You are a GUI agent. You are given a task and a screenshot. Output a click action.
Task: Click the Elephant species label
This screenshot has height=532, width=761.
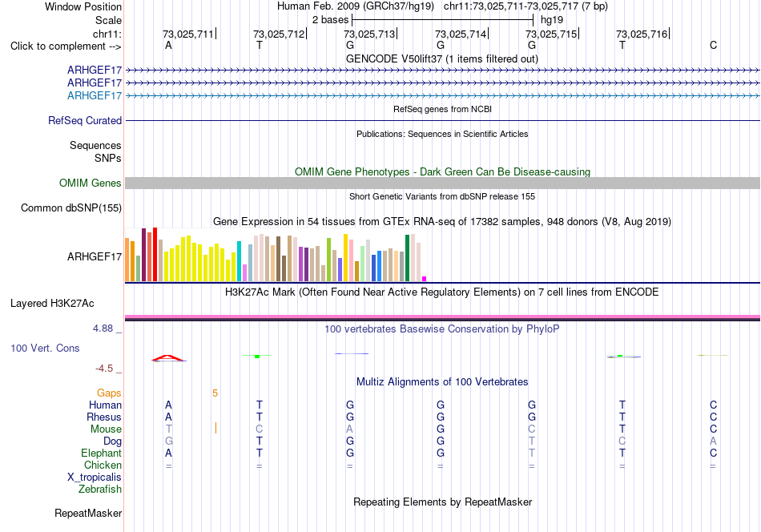(x=101, y=453)
